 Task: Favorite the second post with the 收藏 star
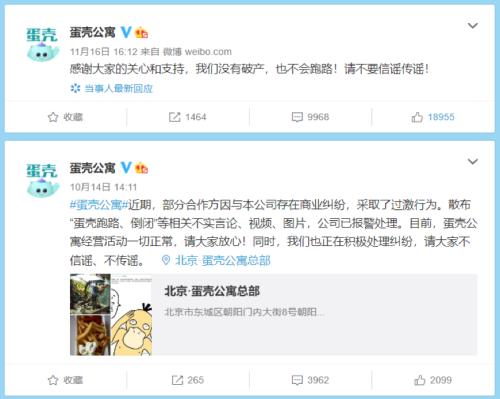(x=65, y=380)
